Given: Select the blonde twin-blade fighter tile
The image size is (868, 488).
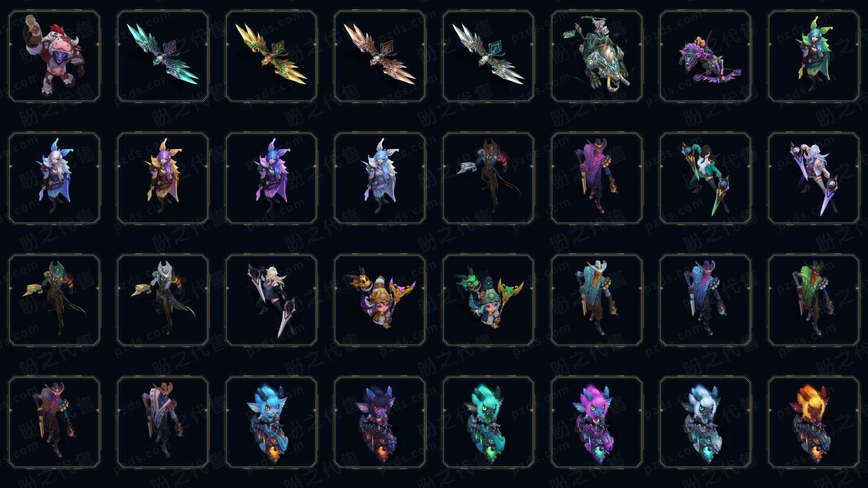Looking at the screenshot, I should click(271, 300).
